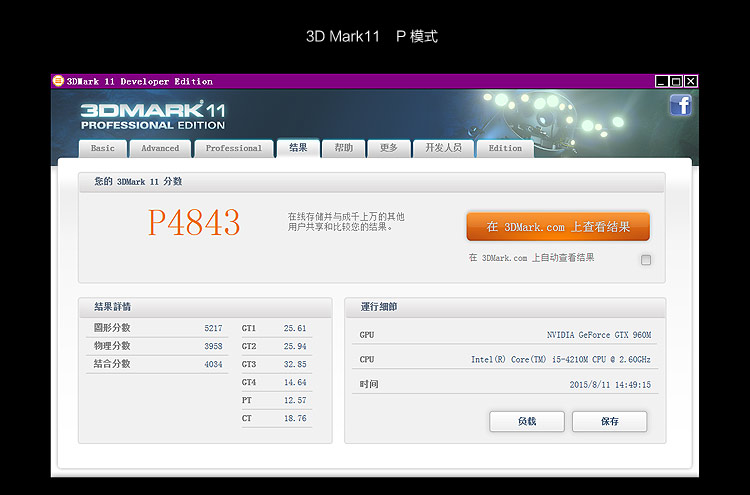Click the 3DMARK 11 Professional Edition logo
750x495 pixels.
point(153,115)
